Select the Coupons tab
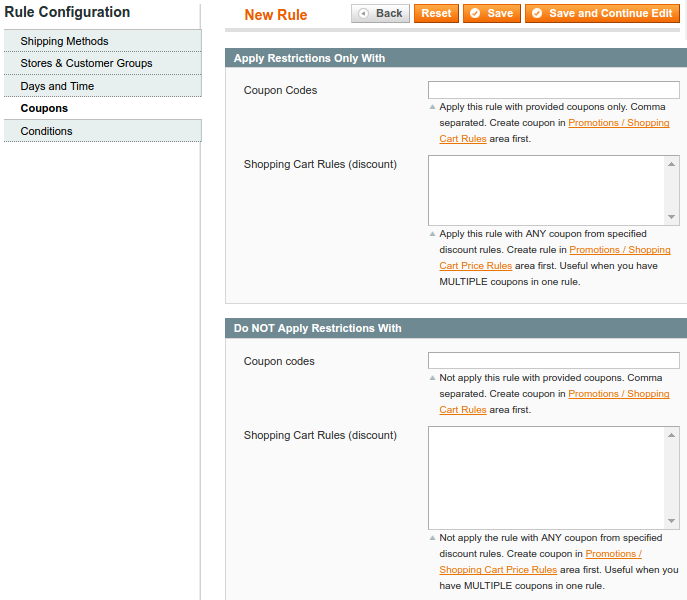Screen dimensions: 687x600 coord(44,108)
